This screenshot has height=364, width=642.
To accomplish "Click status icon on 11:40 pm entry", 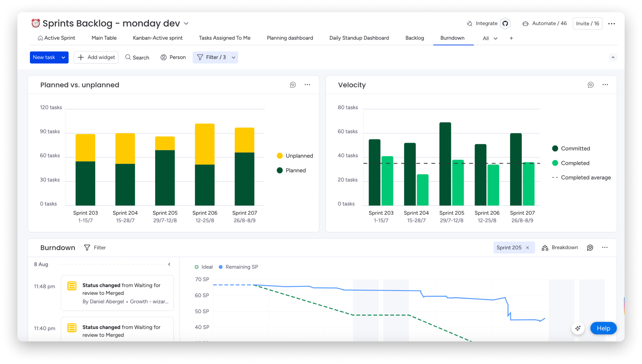I will click(x=72, y=328).
